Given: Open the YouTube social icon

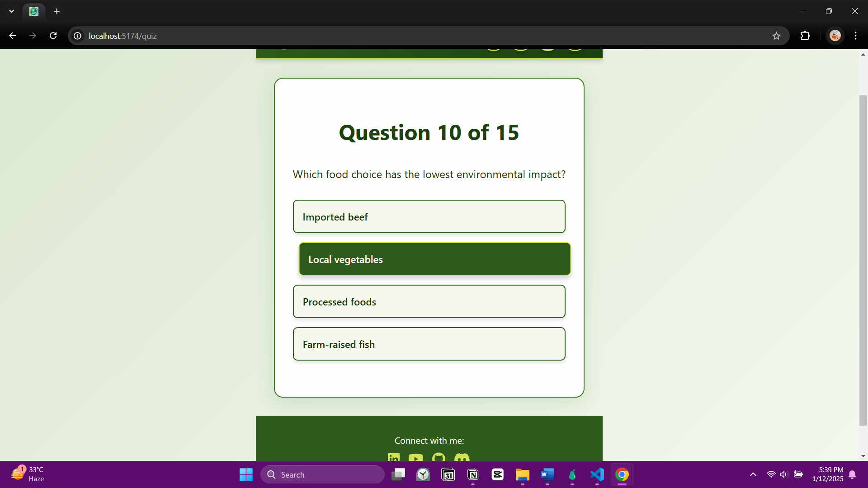Looking at the screenshot, I should 416,457.
